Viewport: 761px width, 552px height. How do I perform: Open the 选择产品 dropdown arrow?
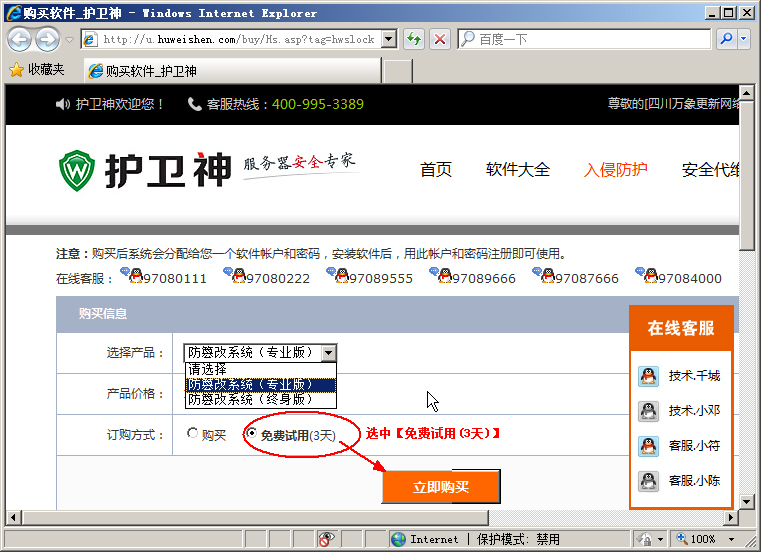click(x=329, y=353)
